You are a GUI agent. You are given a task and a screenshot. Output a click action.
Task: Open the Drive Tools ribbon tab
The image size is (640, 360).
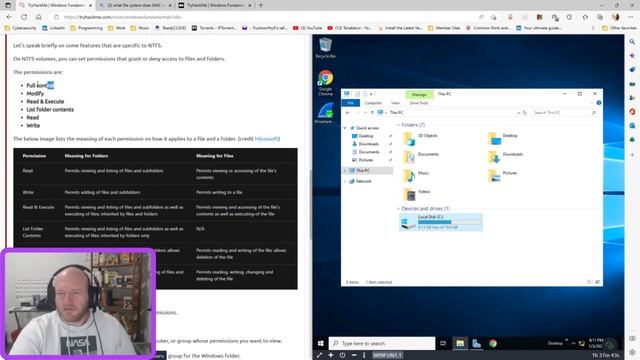[x=419, y=103]
